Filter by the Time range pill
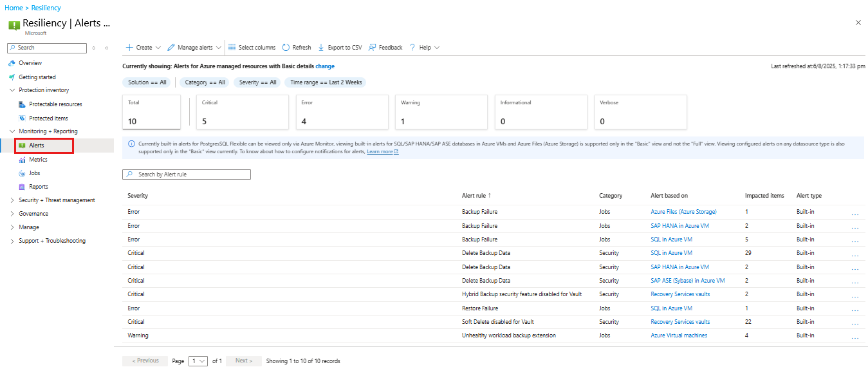This screenshot has height=367, width=868. (326, 82)
